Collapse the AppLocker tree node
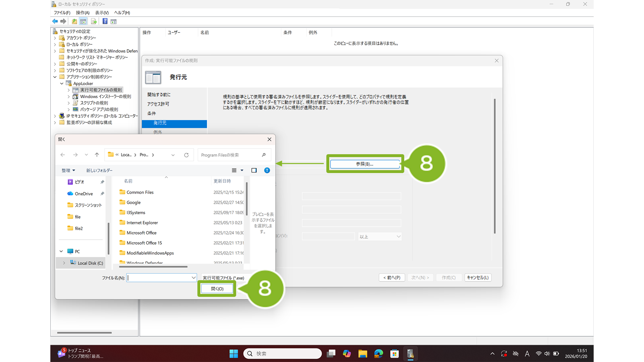Viewport: 644px width, 362px height. coord(62,84)
